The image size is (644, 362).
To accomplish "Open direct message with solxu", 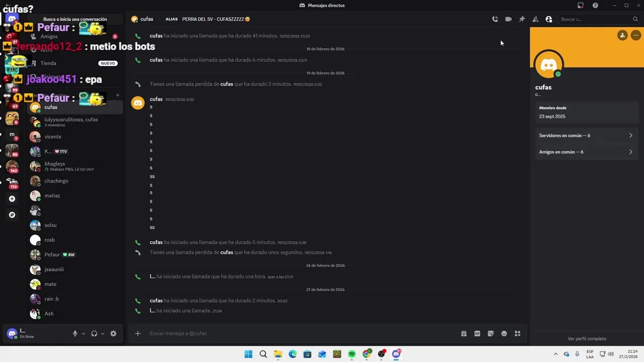I will point(75,225).
